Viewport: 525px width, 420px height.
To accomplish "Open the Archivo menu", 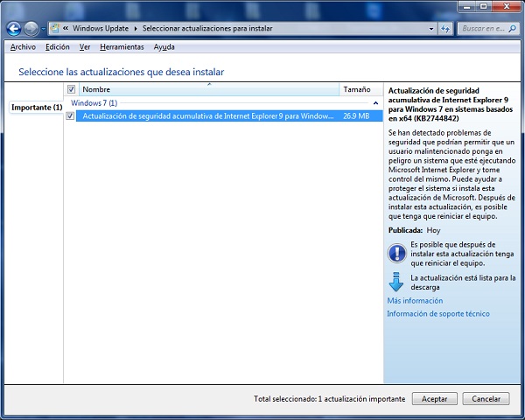I will (x=23, y=47).
